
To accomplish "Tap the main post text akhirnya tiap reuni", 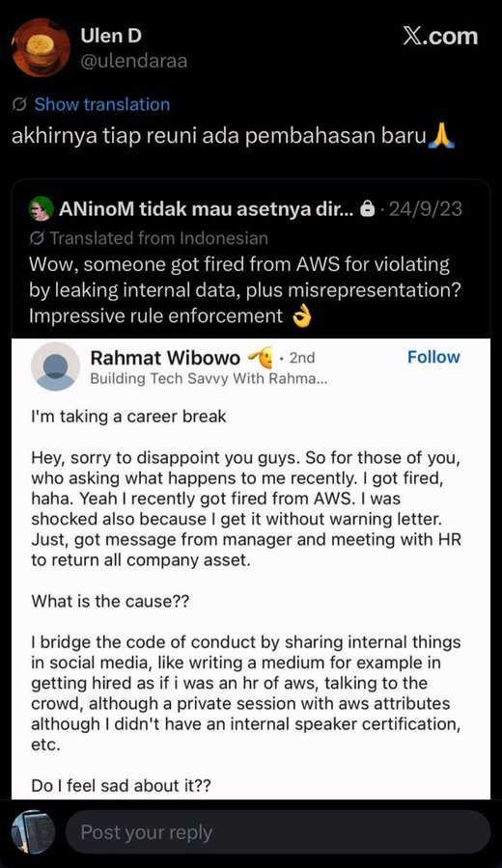I will tap(234, 137).
